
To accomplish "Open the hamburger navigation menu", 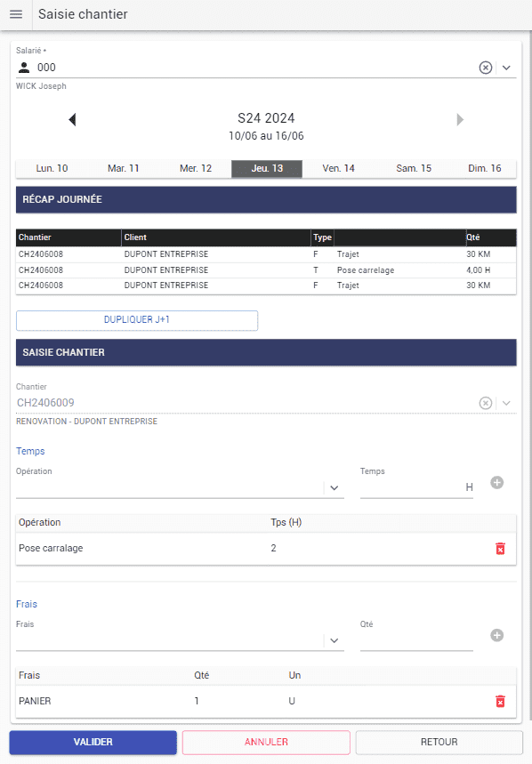I will tap(16, 14).
